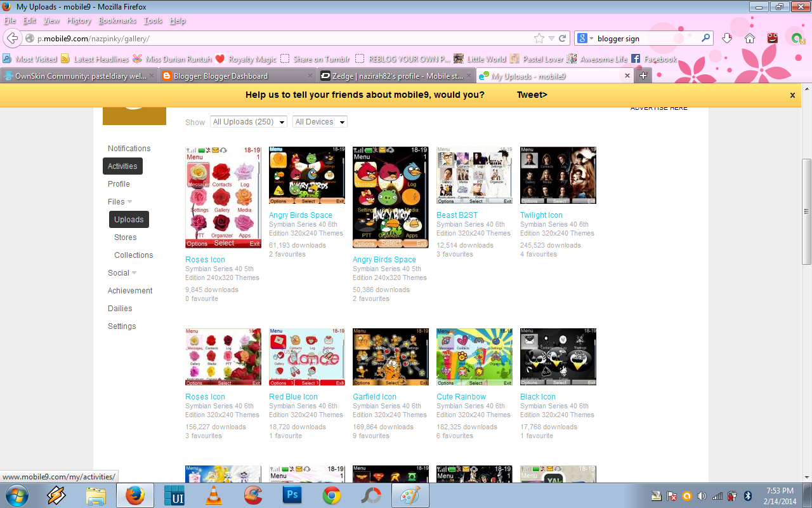Image resolution: width=812 pixels, height=508 pixels.
Task: Open the Bookmarks menu
Action: [117, 20]
